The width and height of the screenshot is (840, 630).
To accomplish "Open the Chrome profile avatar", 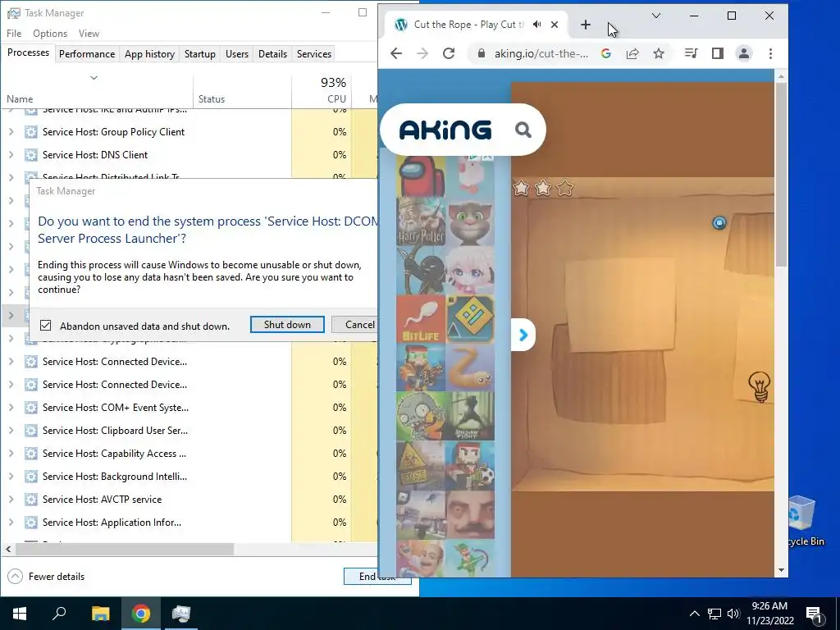I will [744, 53].
